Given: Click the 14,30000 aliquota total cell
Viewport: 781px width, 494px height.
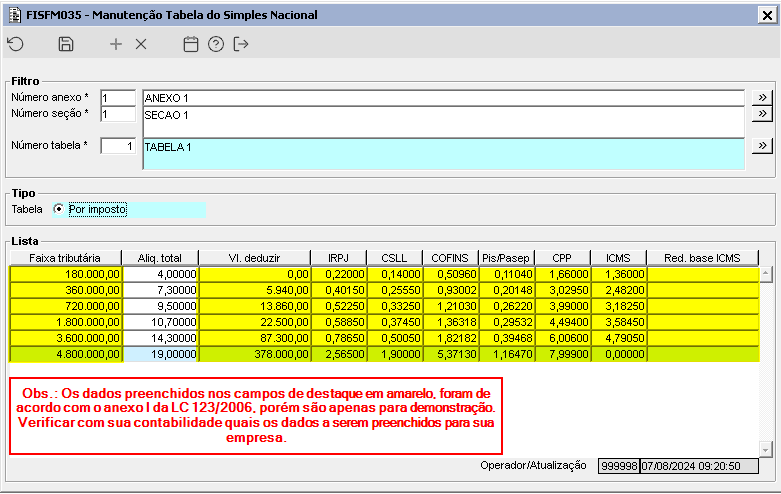Looking at the screenshot, I should click(x=161, y=338).
